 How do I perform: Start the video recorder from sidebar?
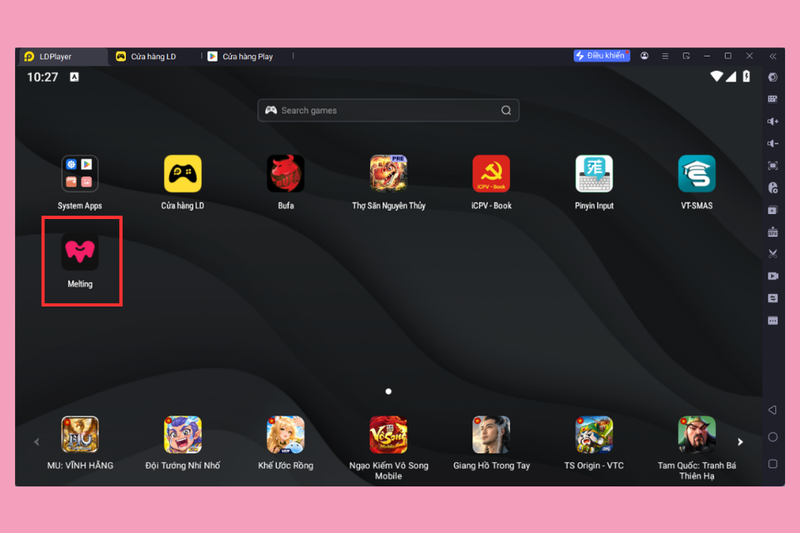tap(772, 276)
